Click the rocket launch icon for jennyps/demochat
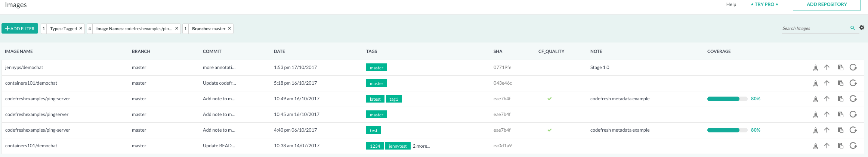 coord(815,67)
